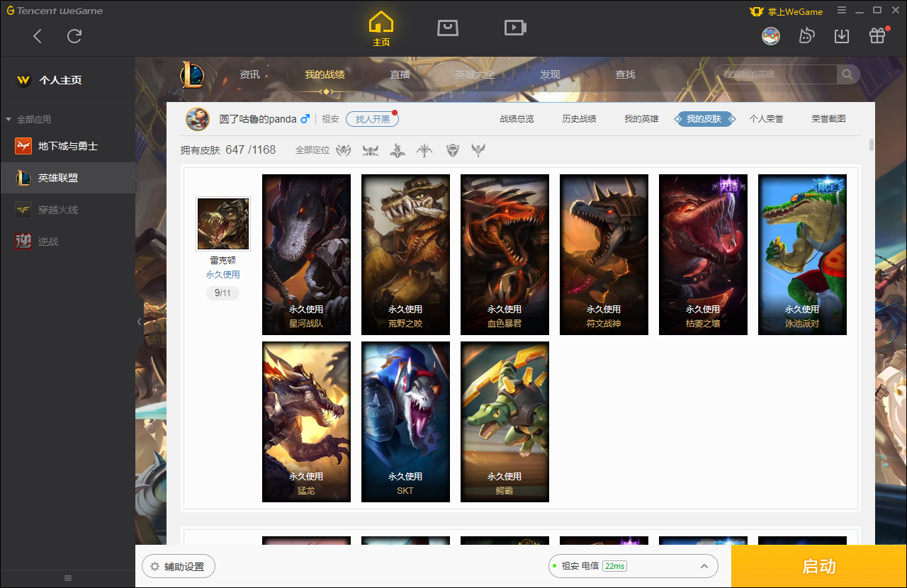Screen dimensions: 907x588
Task: Open the 猛龙 skin card
Action: click(x=306, y=422)
